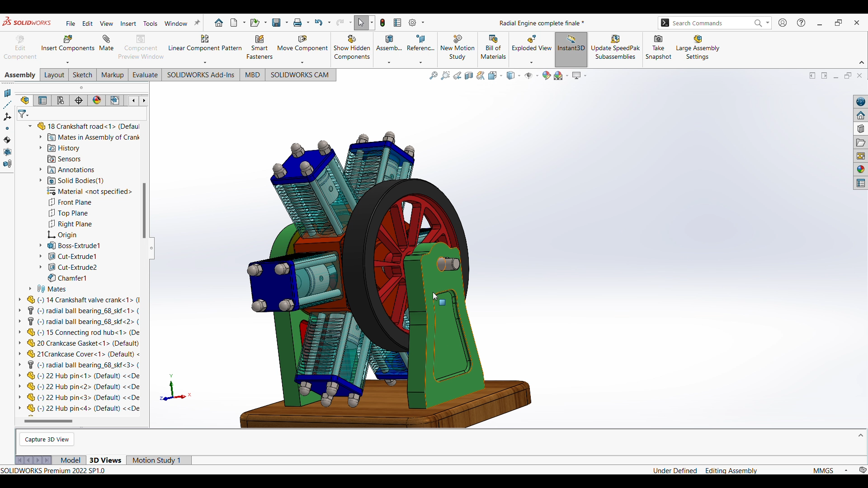Open the user account login button

[x=783, y=23]
